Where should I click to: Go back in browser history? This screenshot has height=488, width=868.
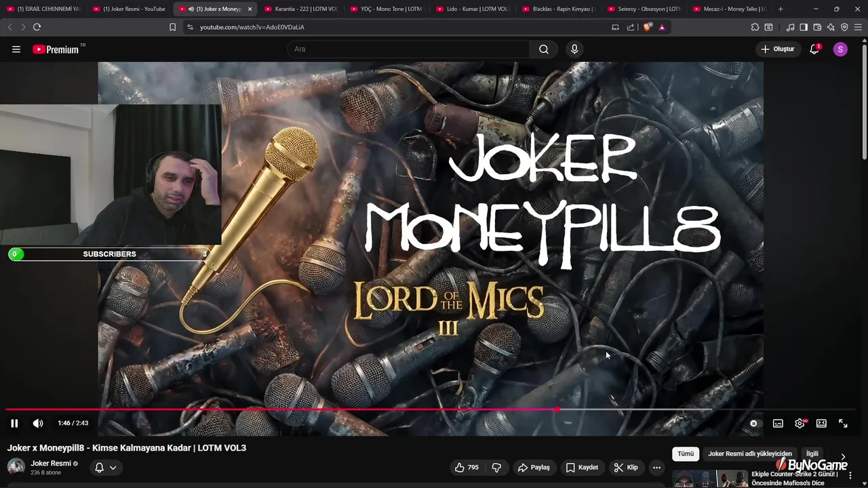[x=9, y=27]
